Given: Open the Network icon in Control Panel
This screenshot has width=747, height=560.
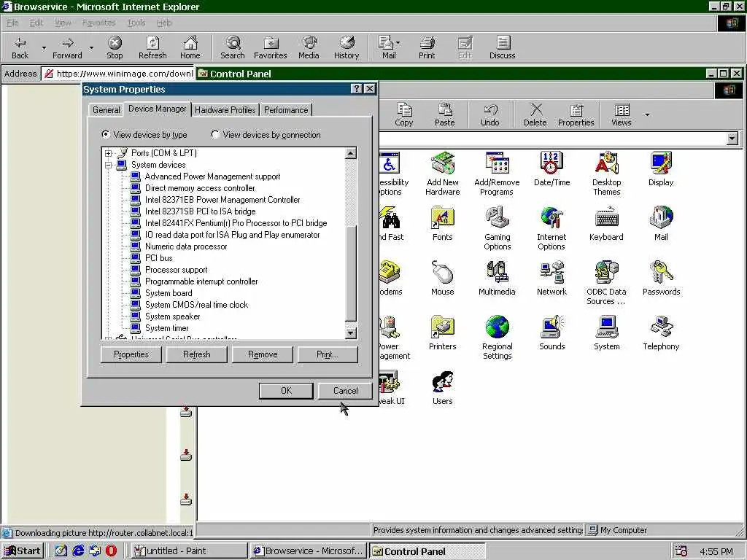Looking at the screenshot, I should pyautogui.click(x=551, y=279).
